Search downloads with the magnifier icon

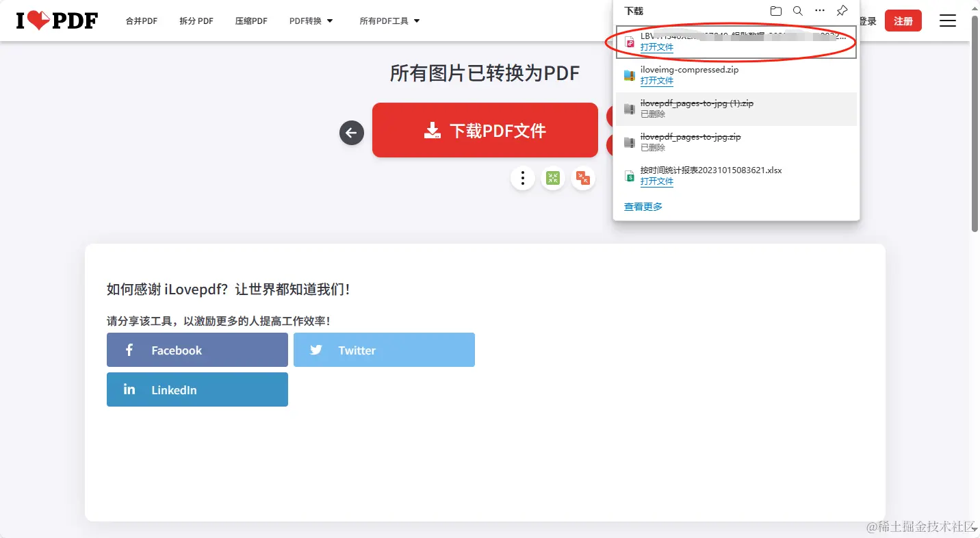click(798, 11)
